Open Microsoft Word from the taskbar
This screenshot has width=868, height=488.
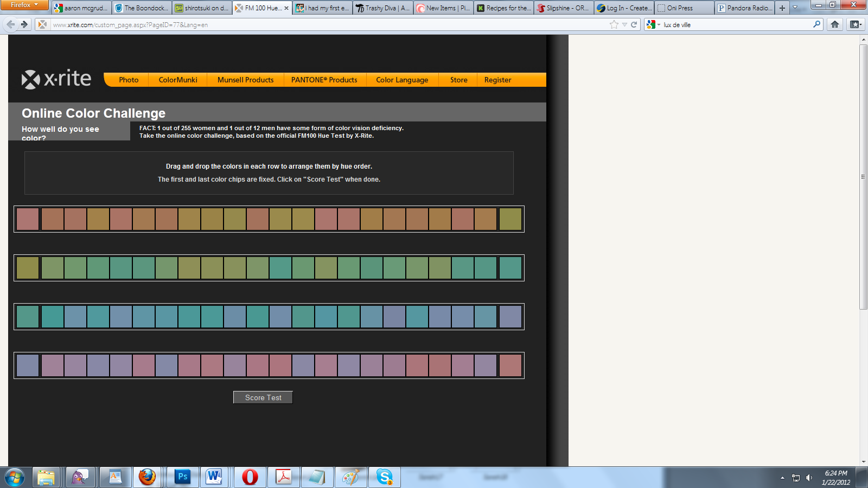[214, 477]
